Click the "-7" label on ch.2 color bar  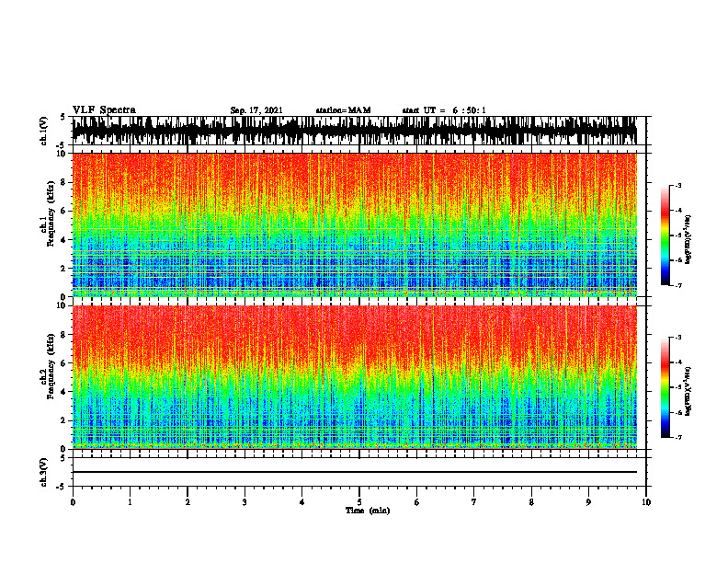click(677, 437)
